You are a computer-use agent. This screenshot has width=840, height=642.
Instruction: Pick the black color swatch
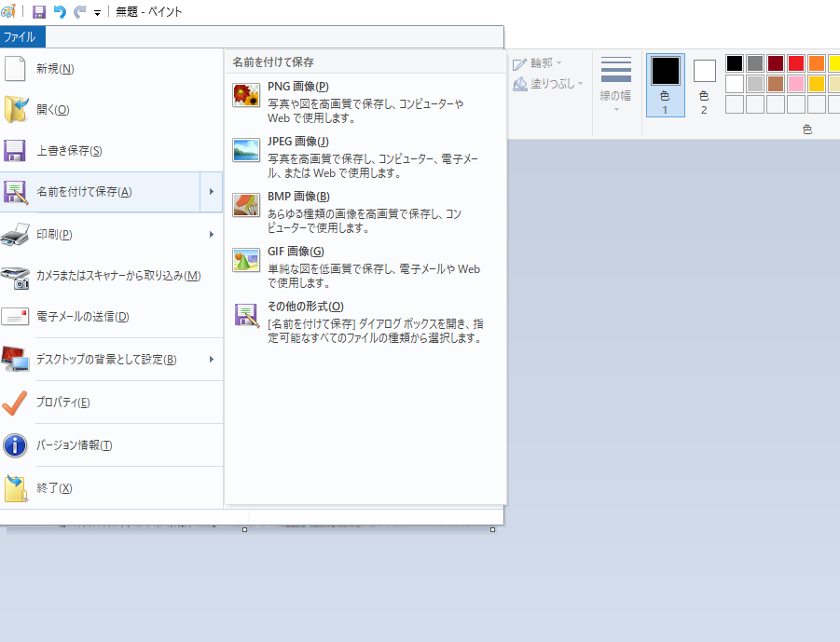[x=735, y=63]
